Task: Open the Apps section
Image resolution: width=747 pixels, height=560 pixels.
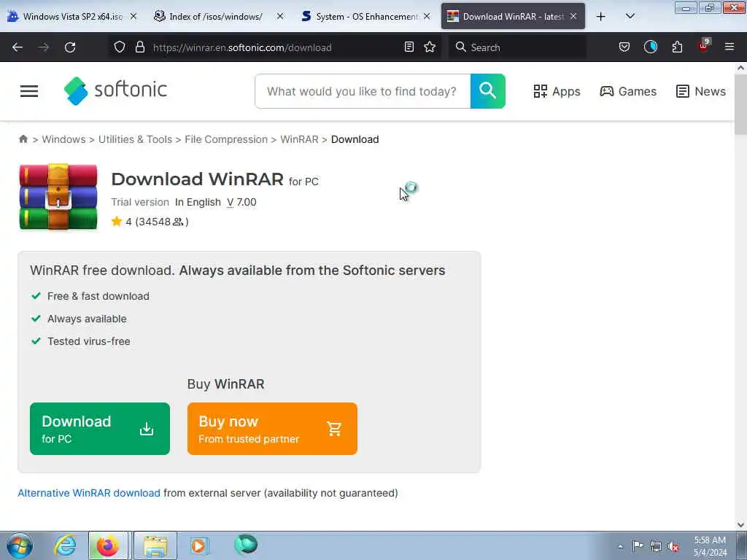Action: pos(557,91)
